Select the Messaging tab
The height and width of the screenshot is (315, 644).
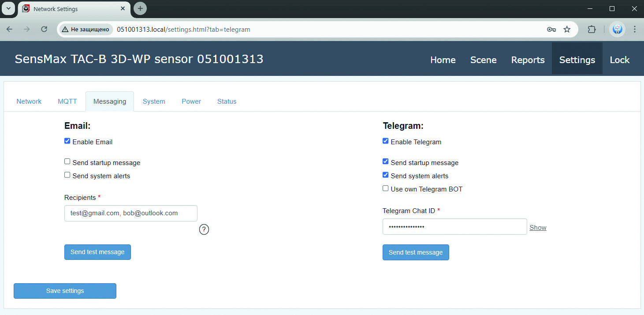110,101
